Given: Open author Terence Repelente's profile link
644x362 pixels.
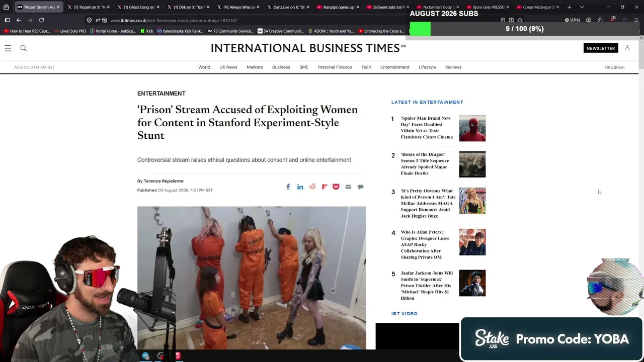Looking at the screenshot, I should (164, 181).
